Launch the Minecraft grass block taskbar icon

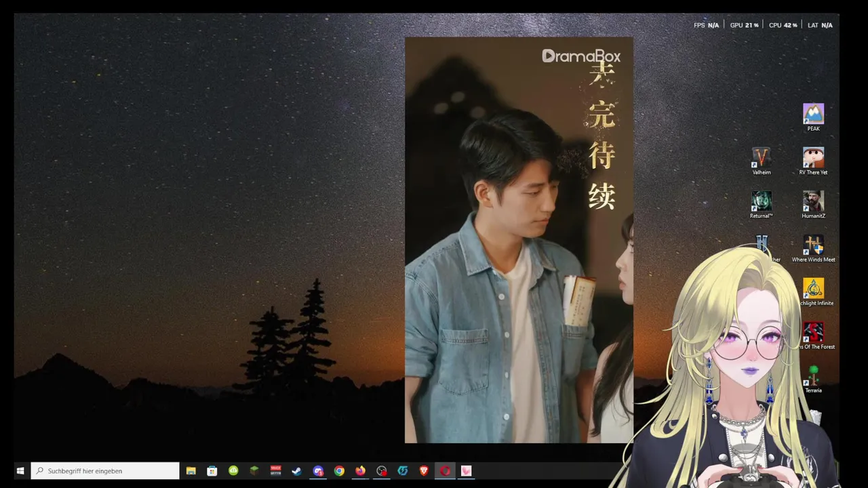254,470
